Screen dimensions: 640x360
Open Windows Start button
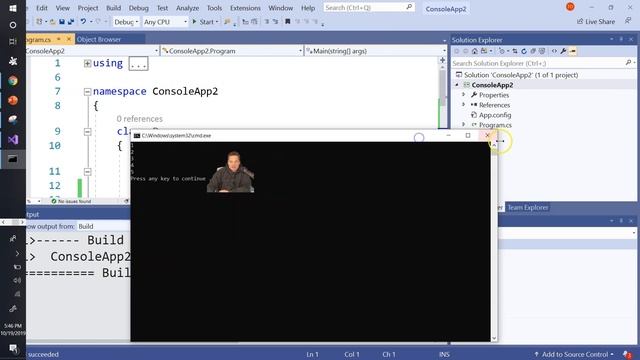13,8
